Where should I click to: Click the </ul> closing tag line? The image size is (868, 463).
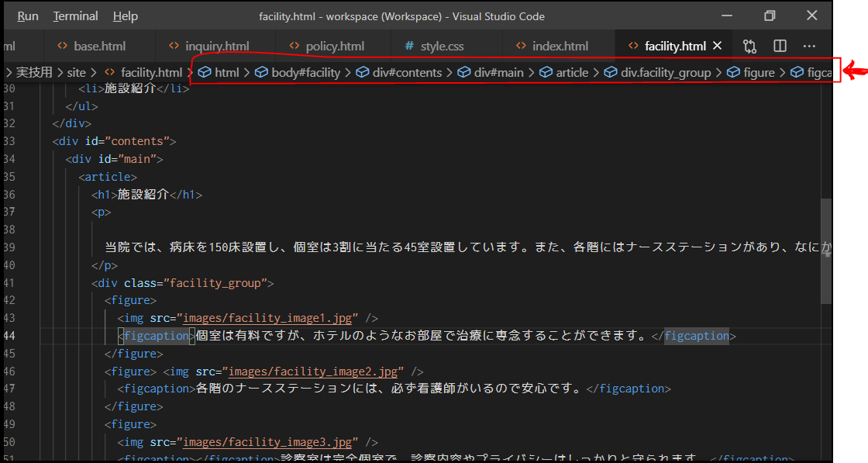(81, 105)
